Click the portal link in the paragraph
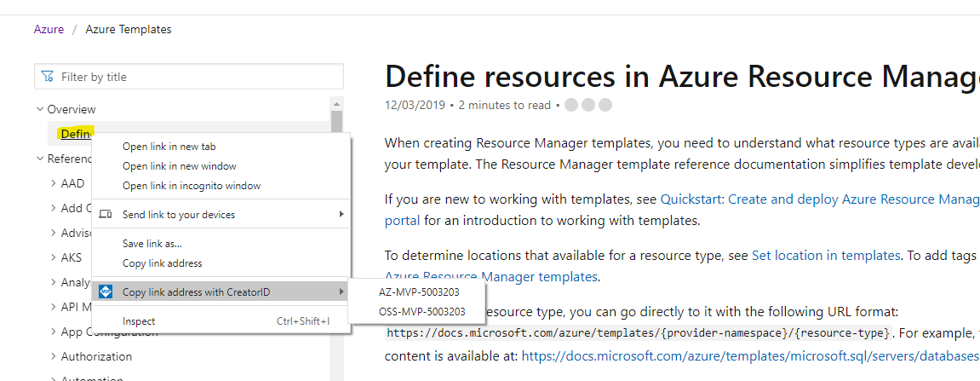Viewport: 980px width, 381px height. point(402,220)
